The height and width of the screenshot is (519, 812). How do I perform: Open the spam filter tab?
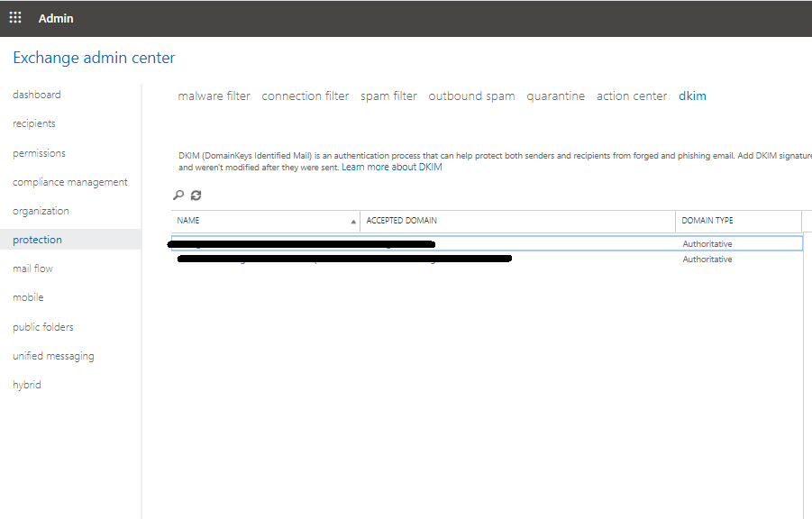(388, 96)
